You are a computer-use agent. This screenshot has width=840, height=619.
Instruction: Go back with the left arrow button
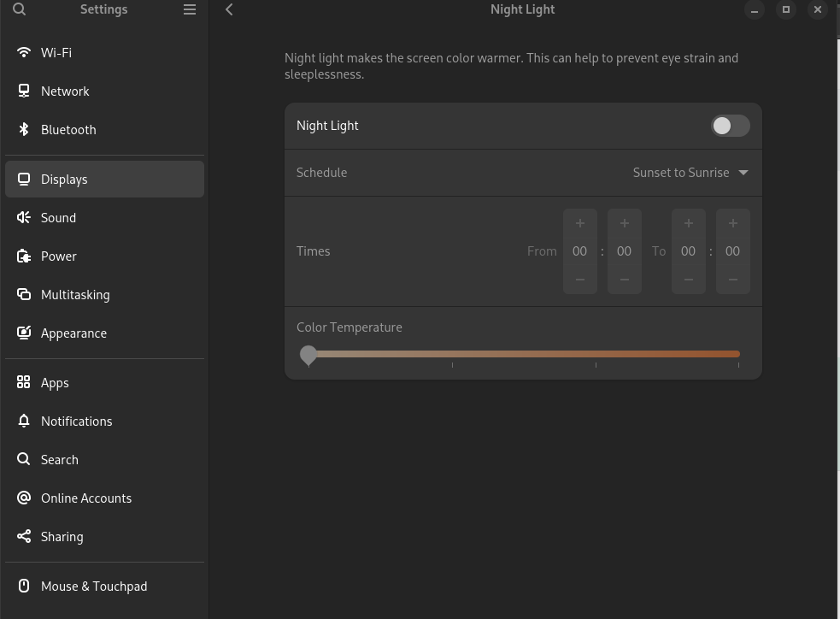229,9
